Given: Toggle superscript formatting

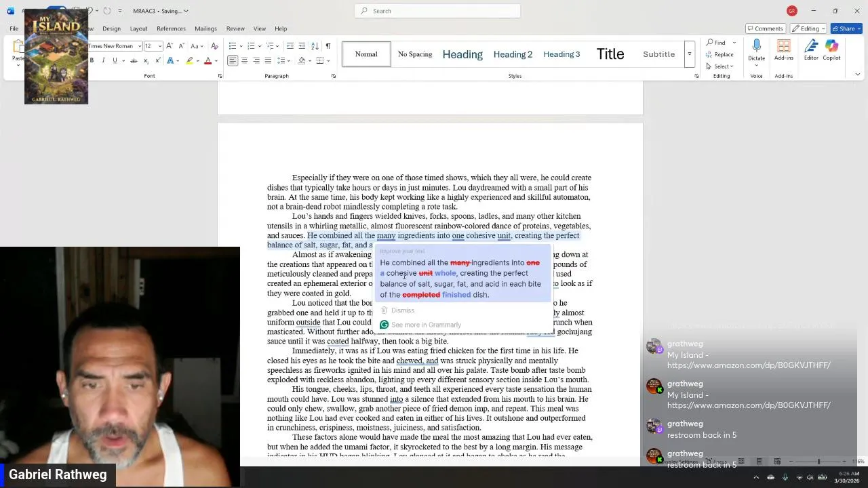Looking at the screenshot, I should pyautogui.click(x=157, y=60).
